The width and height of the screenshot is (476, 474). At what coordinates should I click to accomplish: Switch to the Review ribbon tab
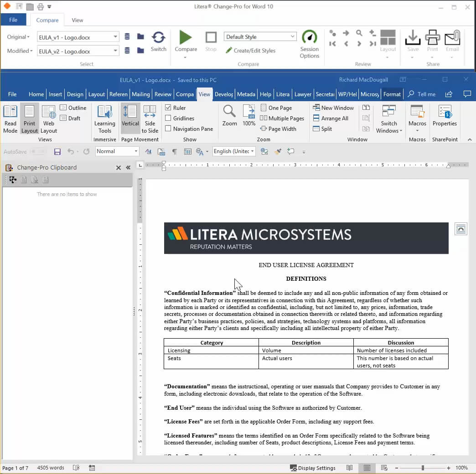click(x=163, y=94)
